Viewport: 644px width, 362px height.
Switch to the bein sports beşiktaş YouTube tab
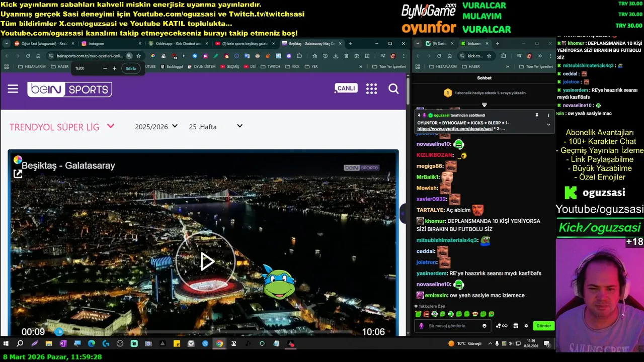coord(245,44)
